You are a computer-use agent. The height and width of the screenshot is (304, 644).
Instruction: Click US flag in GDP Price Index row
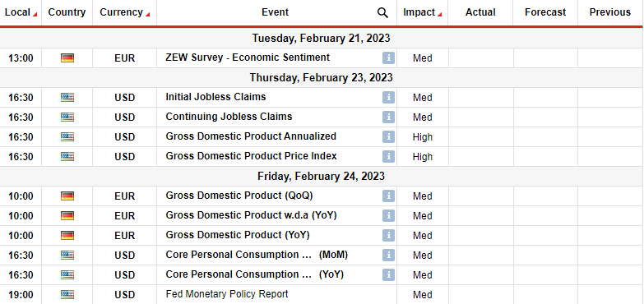click(67, 156)
